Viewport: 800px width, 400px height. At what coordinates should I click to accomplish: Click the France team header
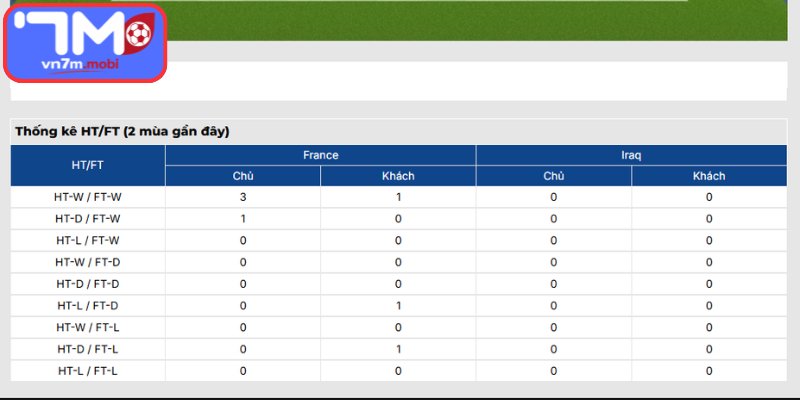tap(320, 155)
